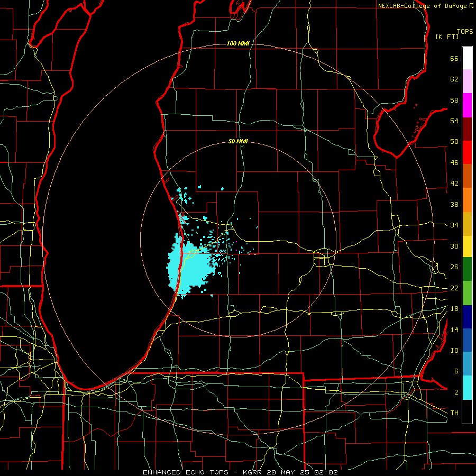This screenshot has width=476, height=476.
Task: Click the legend label "18"
Action: (x=454, y=309)
